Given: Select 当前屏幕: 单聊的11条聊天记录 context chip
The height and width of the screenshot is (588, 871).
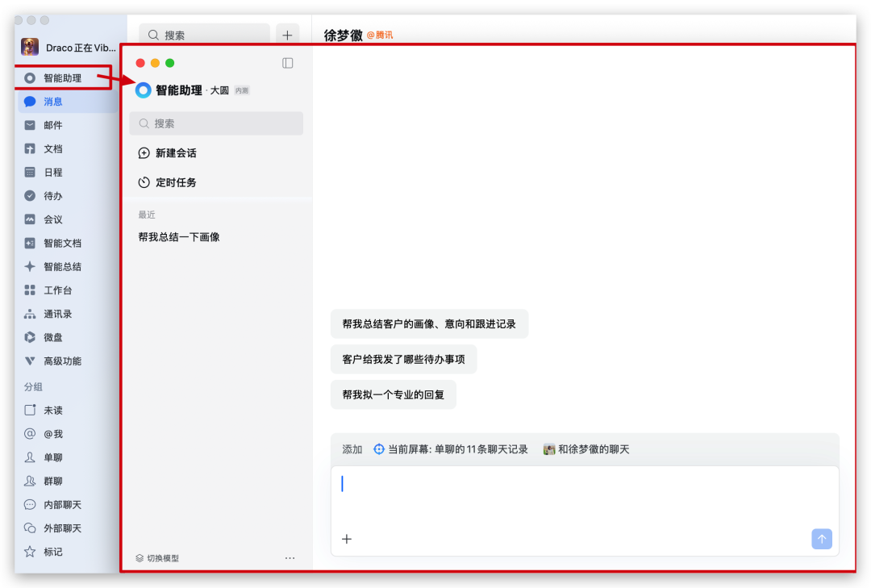Looking at the screenshot, I should pyautogui.click(x=451, y=449).
